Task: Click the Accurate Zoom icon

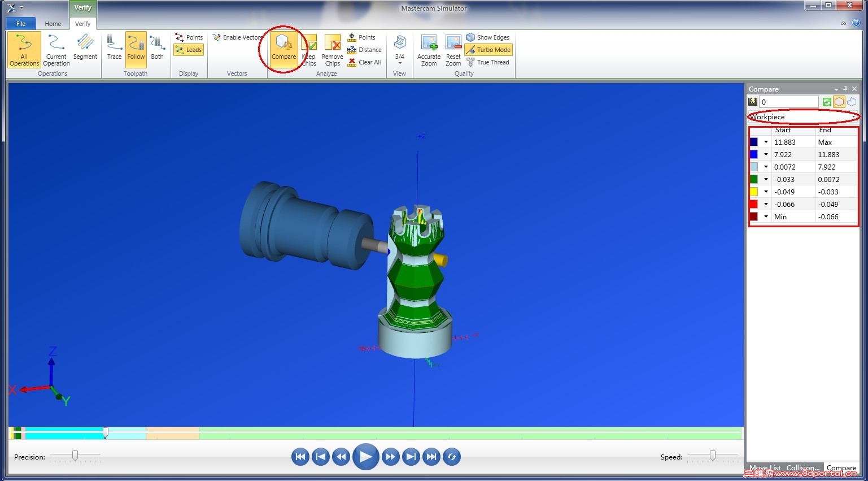Action: pos(429,50)
